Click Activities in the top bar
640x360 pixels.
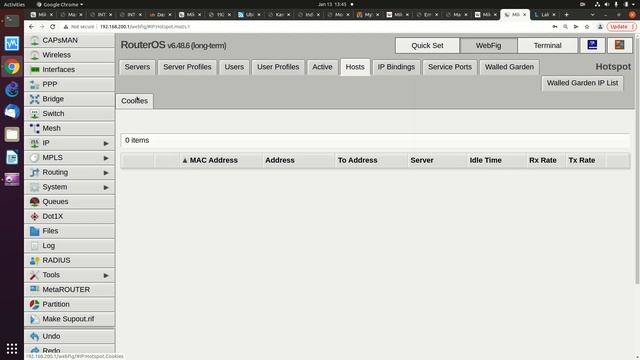click(x=14, y=4)
